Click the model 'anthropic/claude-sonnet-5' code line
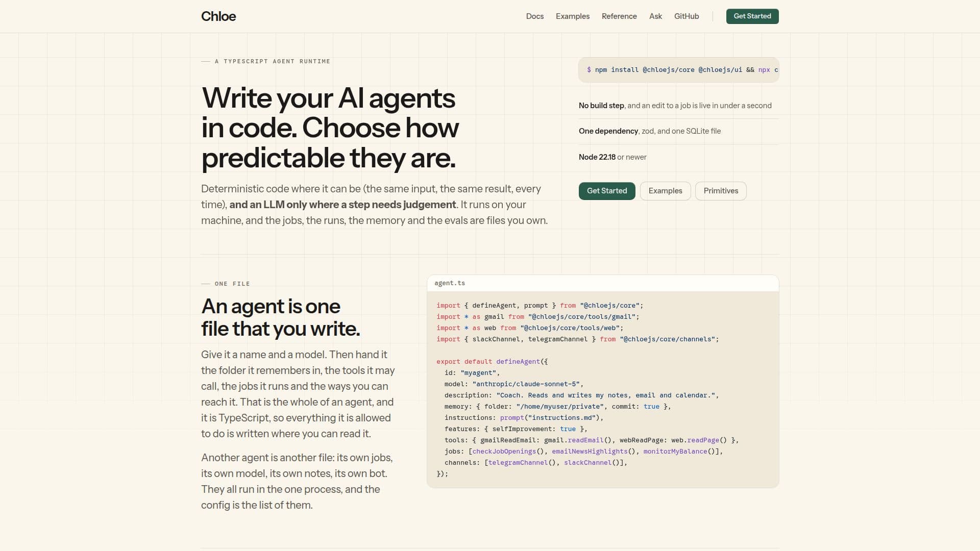Image resolution: width=980 pixels, height=551 pixels. (513, 384)
